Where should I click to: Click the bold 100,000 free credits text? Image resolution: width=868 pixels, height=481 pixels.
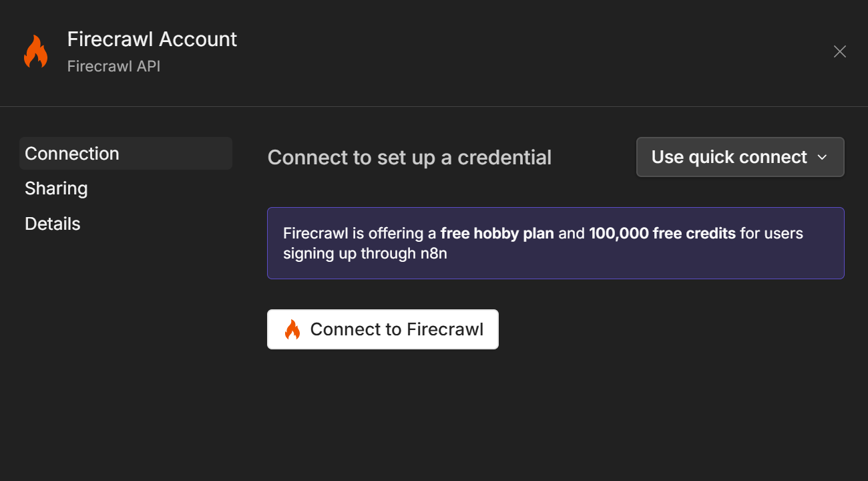[662, 234]
